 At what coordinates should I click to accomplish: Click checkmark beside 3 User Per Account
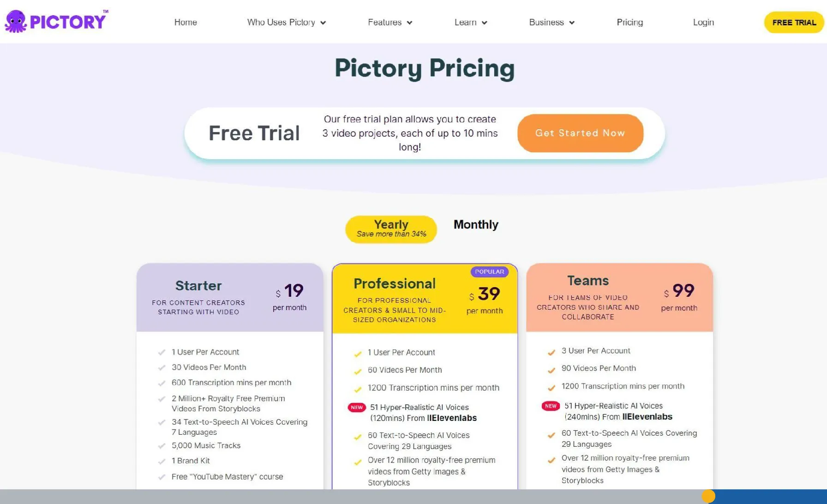click(551, 353)
